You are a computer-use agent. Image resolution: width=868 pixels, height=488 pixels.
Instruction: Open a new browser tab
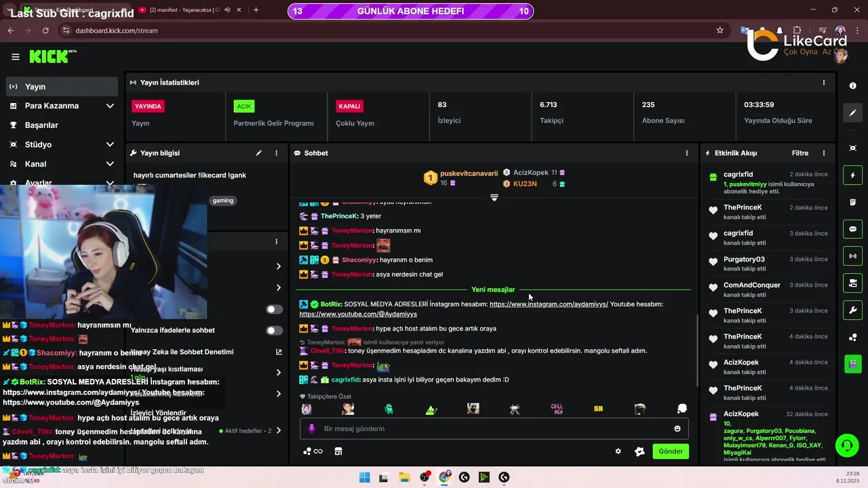coord(256,10)
